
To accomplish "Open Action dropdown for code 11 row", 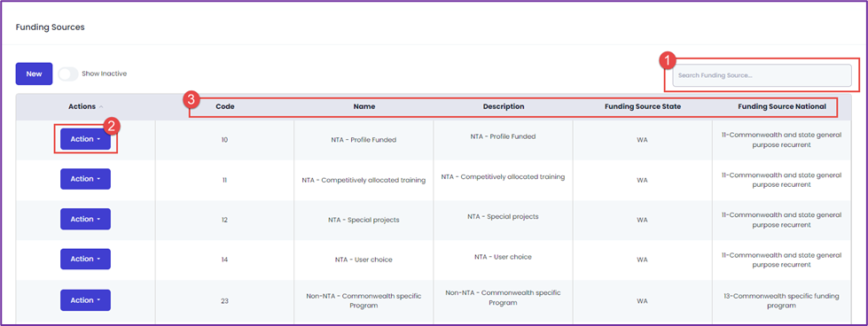I will pyautogui.click(x=85, y=179).
